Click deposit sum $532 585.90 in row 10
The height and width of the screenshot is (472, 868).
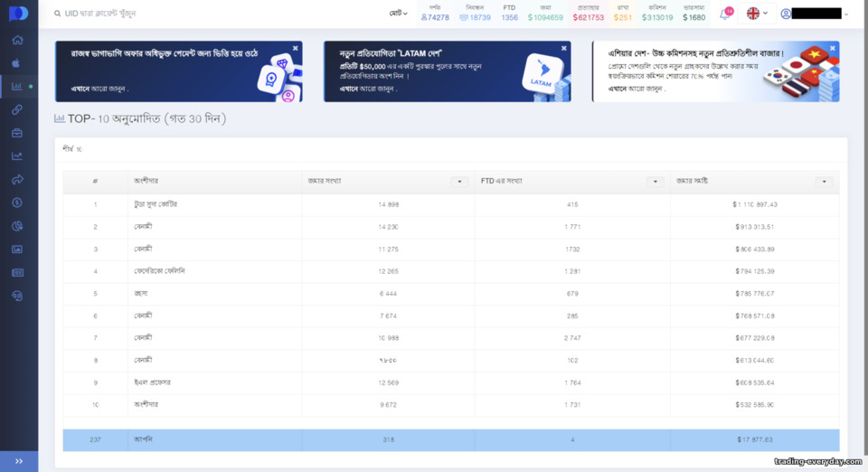pos(754,404)
